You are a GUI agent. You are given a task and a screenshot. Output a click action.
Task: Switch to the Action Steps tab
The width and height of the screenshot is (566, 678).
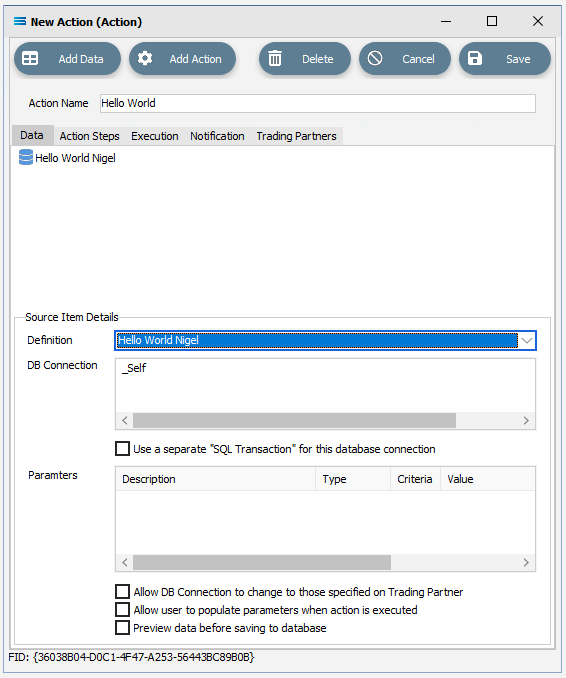[x=90, y=136]
